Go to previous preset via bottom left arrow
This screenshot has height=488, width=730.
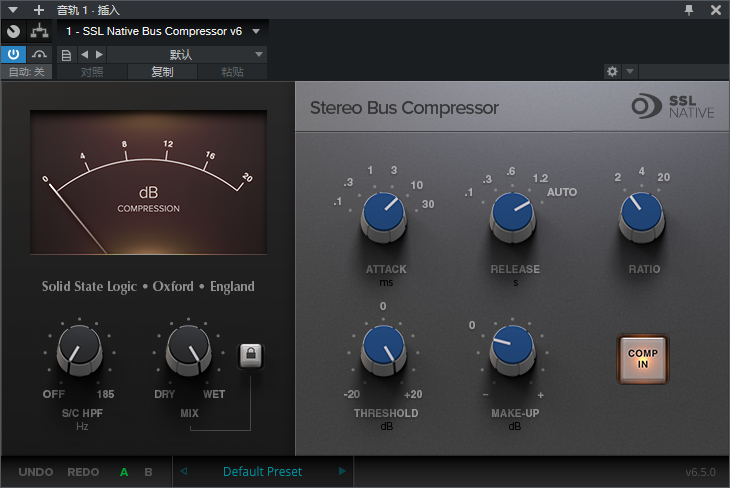[x=184, y=471]
